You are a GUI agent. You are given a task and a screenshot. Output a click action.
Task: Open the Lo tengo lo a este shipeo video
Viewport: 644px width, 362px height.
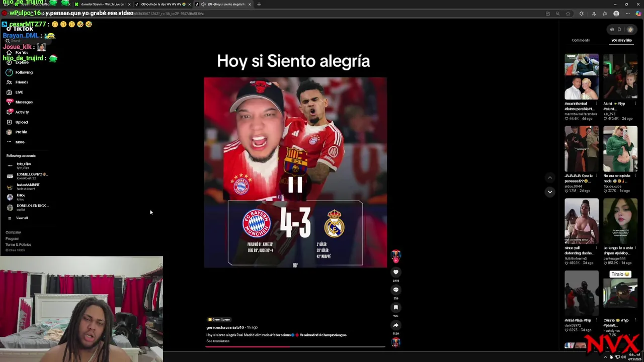620,221
